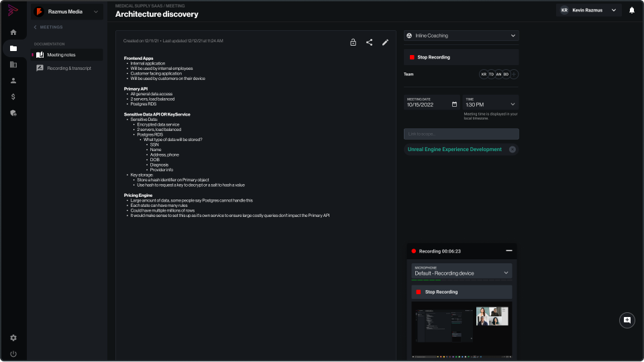Edit notes using the pencil icon
This screenshot has width=644, height=362.
[385, 42]
